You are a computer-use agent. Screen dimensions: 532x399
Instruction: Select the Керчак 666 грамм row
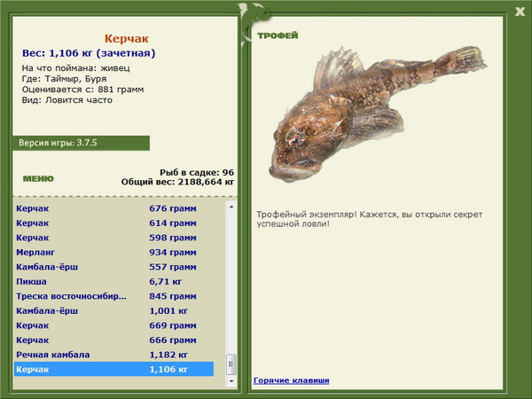pyautogui.click(x=114, y=340)
